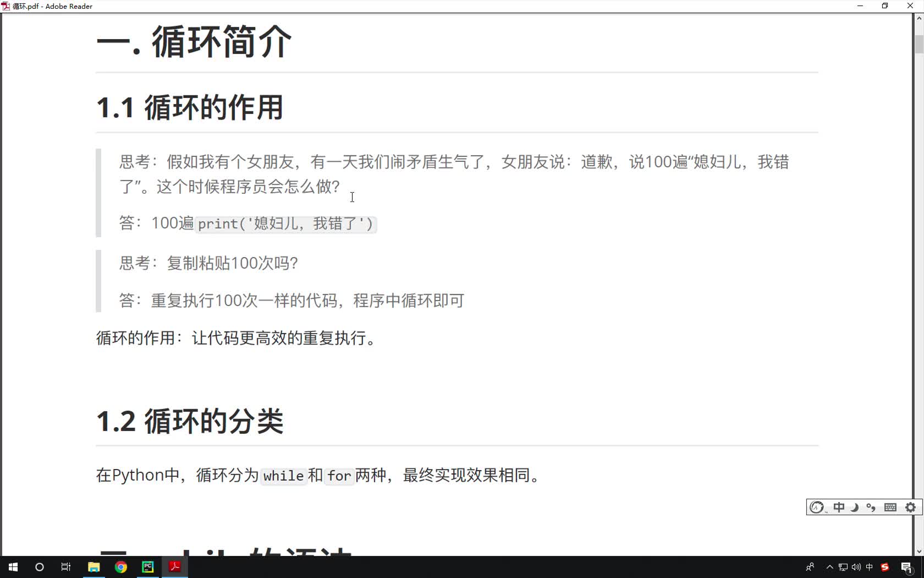Click the vertical scrollbar thumb

coord(919,44)
